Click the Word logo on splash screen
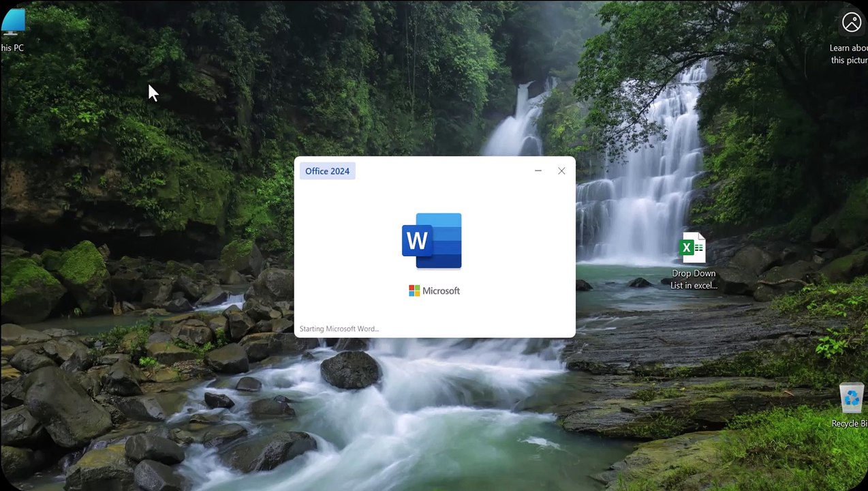Image resolution: width=868 pixels, height=491 pixels. click(x=432, y=241)
